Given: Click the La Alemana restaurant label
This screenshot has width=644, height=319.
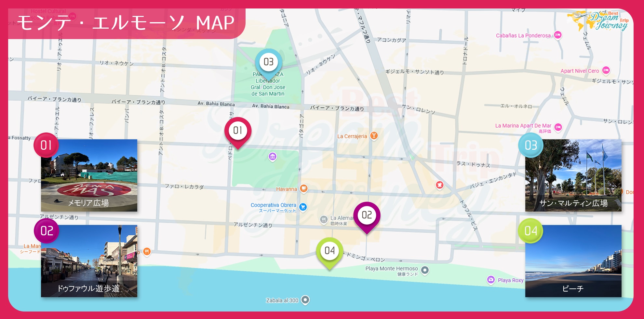Looking at the screenshot, I should tap(342, 218).
